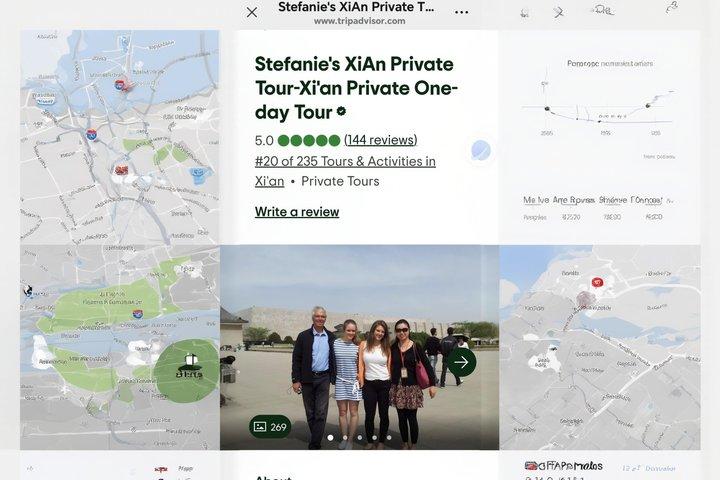The image size is (720, 480).
Task: Show next photo with the green arrow
Action: point(461,362)
